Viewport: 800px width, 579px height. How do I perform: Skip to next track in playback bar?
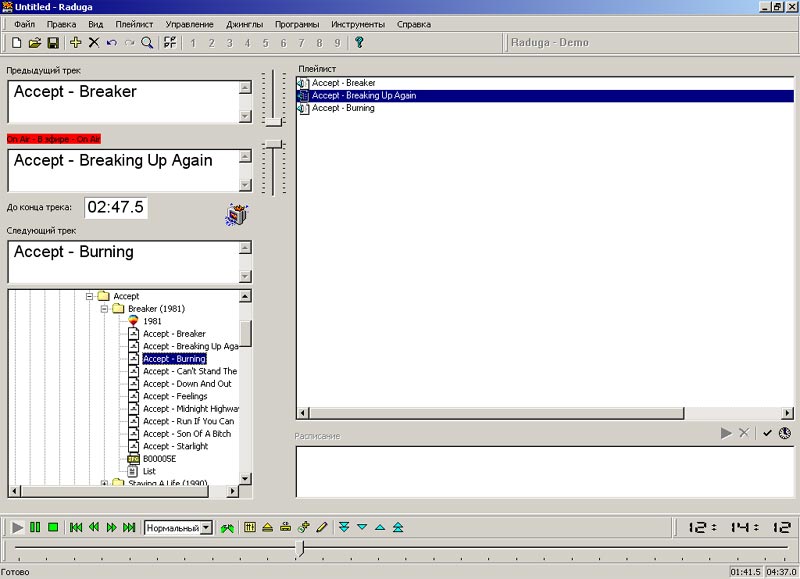click(x=129, y=527)
